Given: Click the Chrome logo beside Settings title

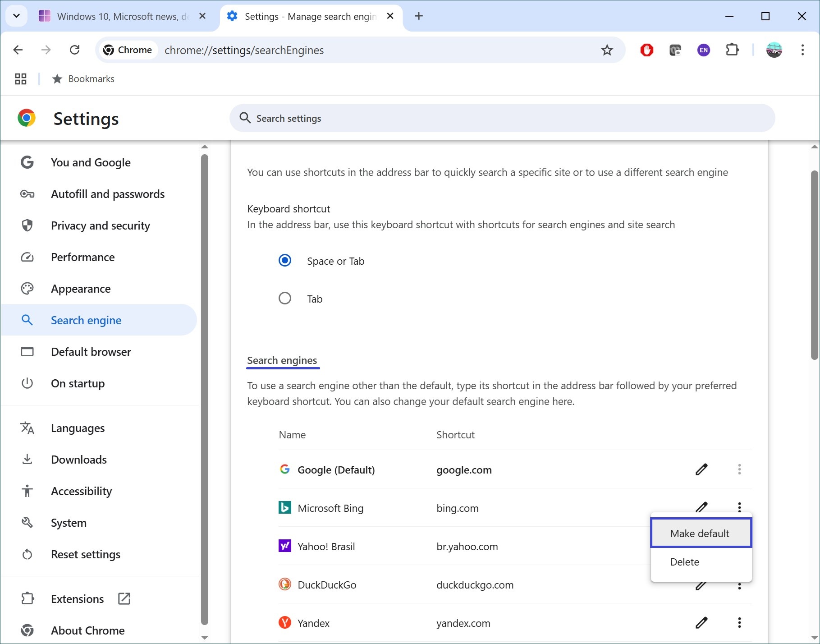Looking at the screenshot, I should pyautogui.click(x=27, y=118).
